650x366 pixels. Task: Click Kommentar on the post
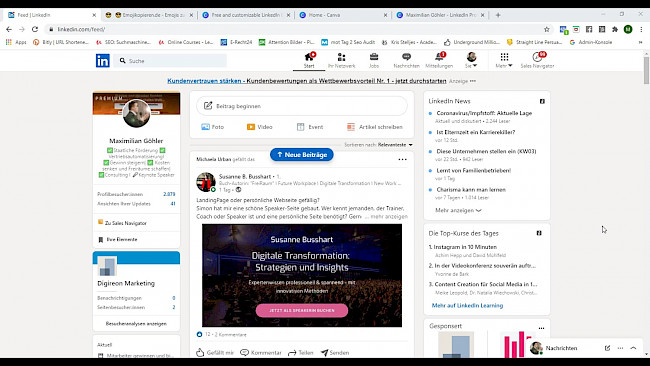point(261,352)
